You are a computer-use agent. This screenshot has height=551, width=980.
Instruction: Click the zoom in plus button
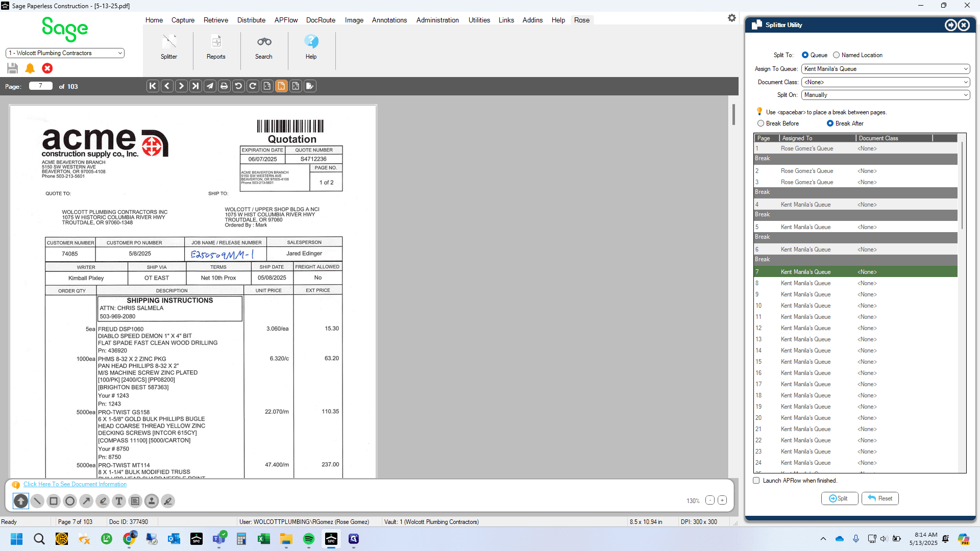(722, 500)
